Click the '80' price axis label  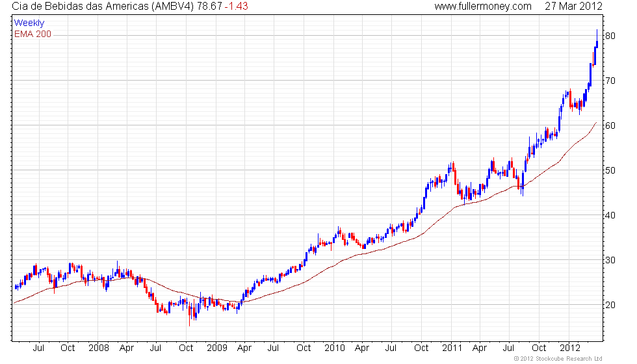610,36
